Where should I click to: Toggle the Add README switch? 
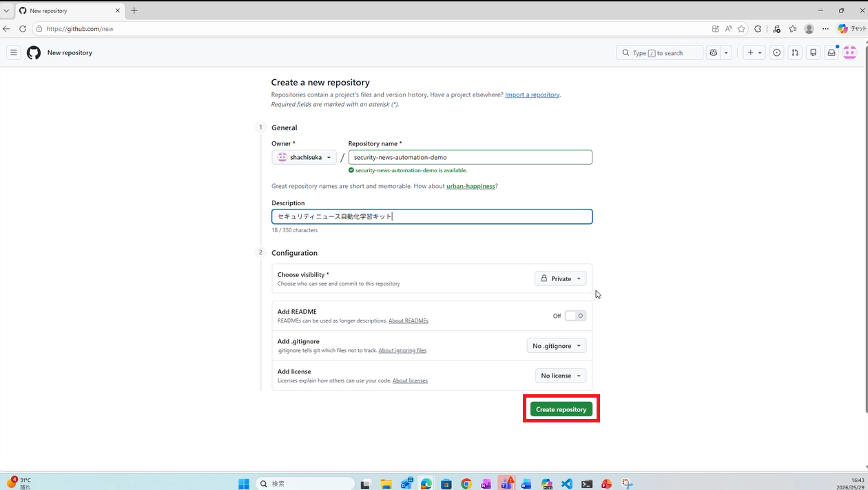tap(575, 316)
